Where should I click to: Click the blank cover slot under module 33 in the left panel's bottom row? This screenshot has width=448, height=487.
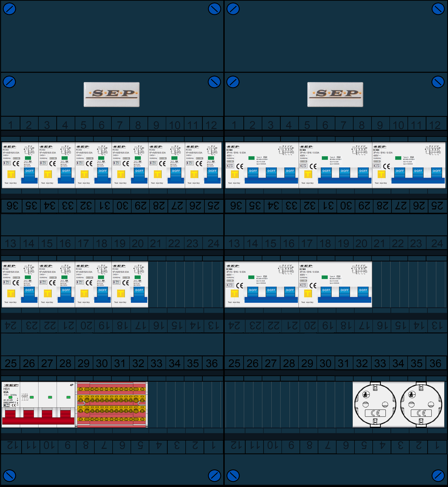pos(157,404)
